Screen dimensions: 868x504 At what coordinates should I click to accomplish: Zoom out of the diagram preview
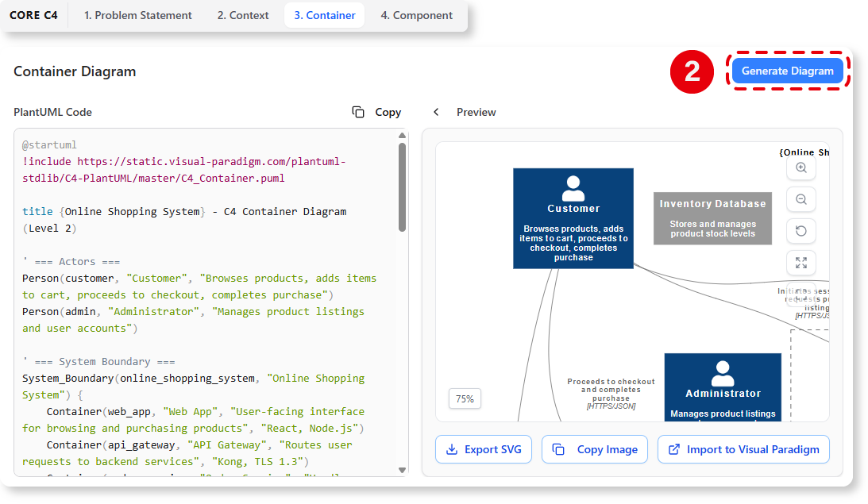[x=801, y=199]
